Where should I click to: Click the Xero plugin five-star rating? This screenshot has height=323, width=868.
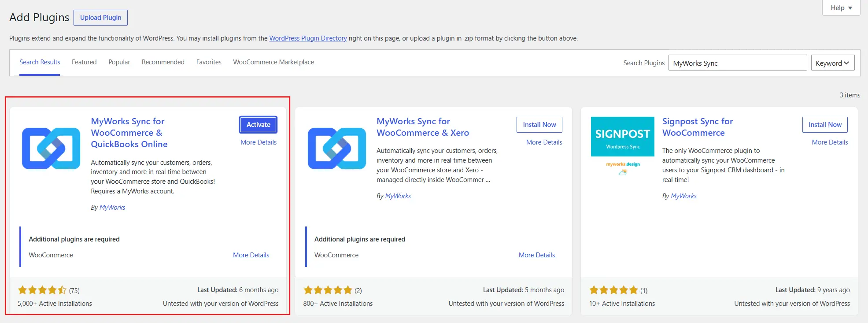[328, 290]
